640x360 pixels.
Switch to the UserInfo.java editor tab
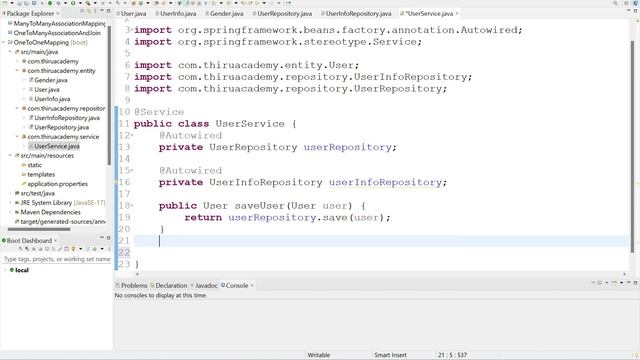pos(176,13)
